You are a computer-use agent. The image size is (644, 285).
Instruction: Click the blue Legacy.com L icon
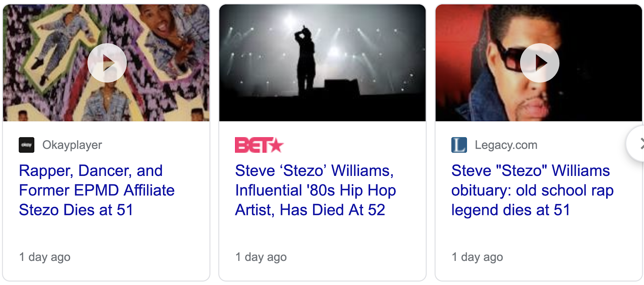point(459,145)
